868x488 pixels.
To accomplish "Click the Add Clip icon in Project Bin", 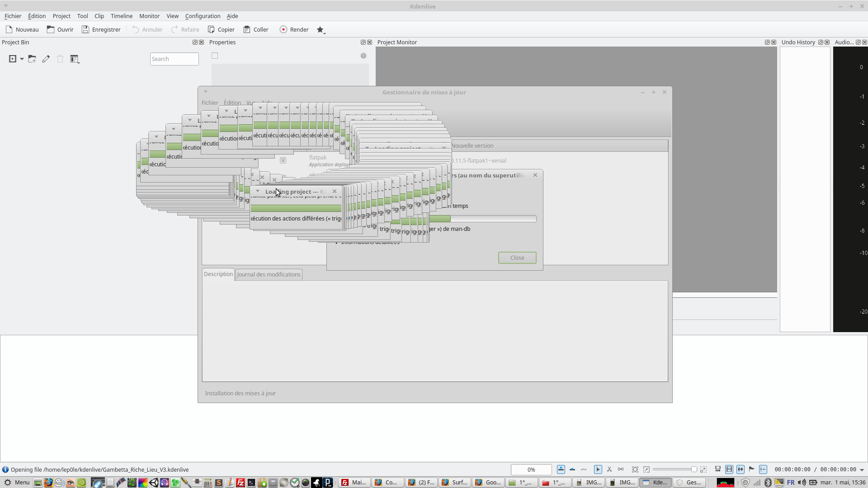I will click(x=13, y=59).
